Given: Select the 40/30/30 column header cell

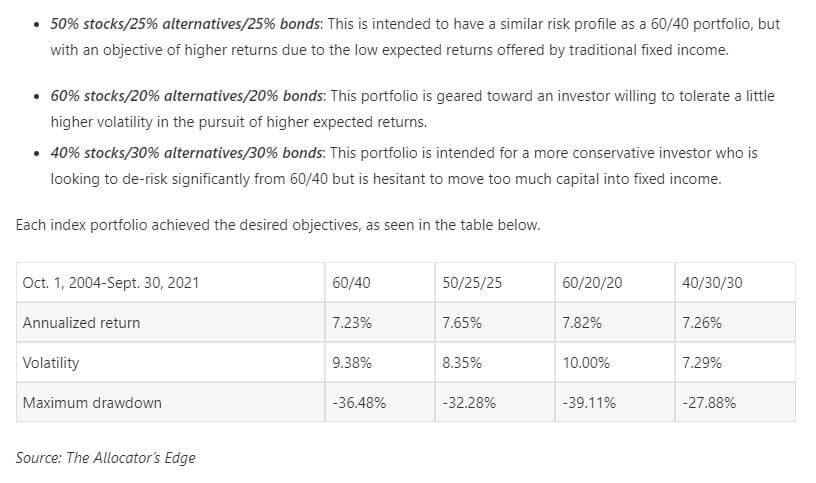Looking at the screenshot, I should (x=712, y=283).
